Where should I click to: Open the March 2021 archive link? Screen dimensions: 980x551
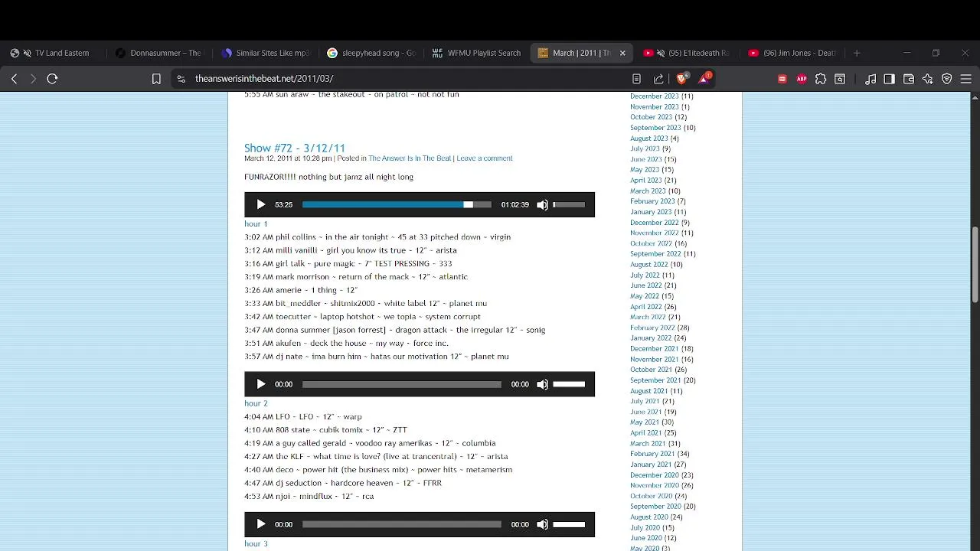tap(648, 443)
